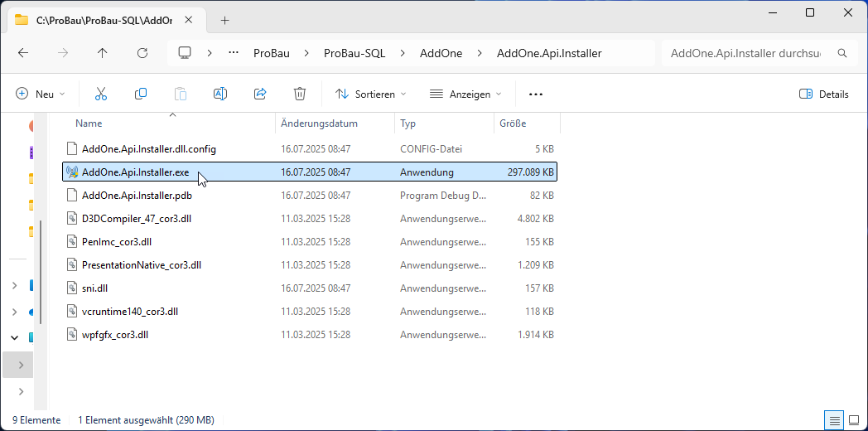Image resolution: width=868 pixels, height=431 pixels.
Task: Click the search magnifier icon
Action: [x=842, y=53]
